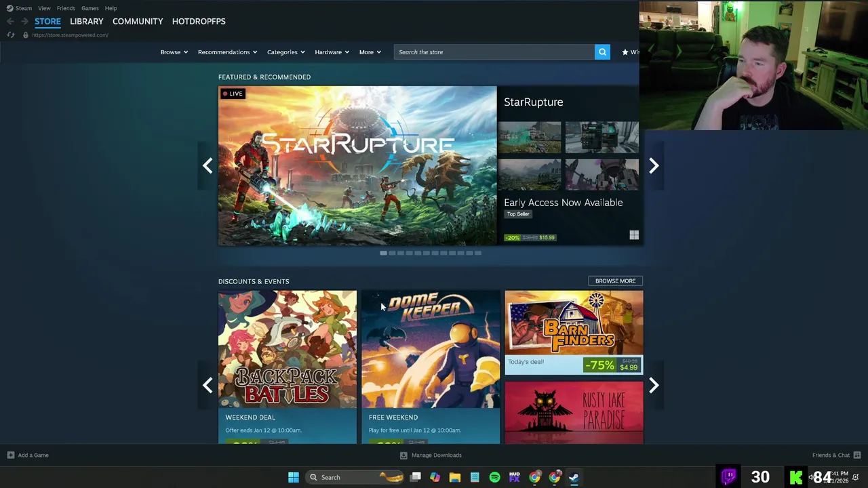Click the Top Seller tag
The width and height of the screenshot is (868, 488).
coord(518,214)
